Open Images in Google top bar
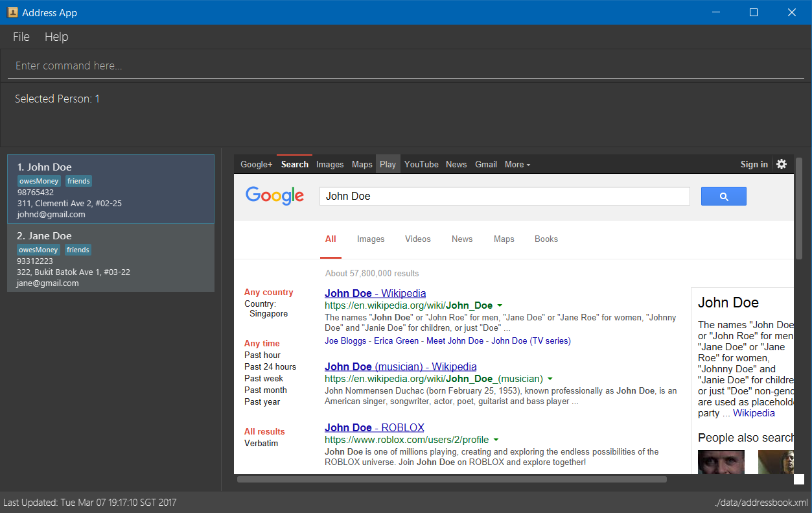 (x=330, y=165)
